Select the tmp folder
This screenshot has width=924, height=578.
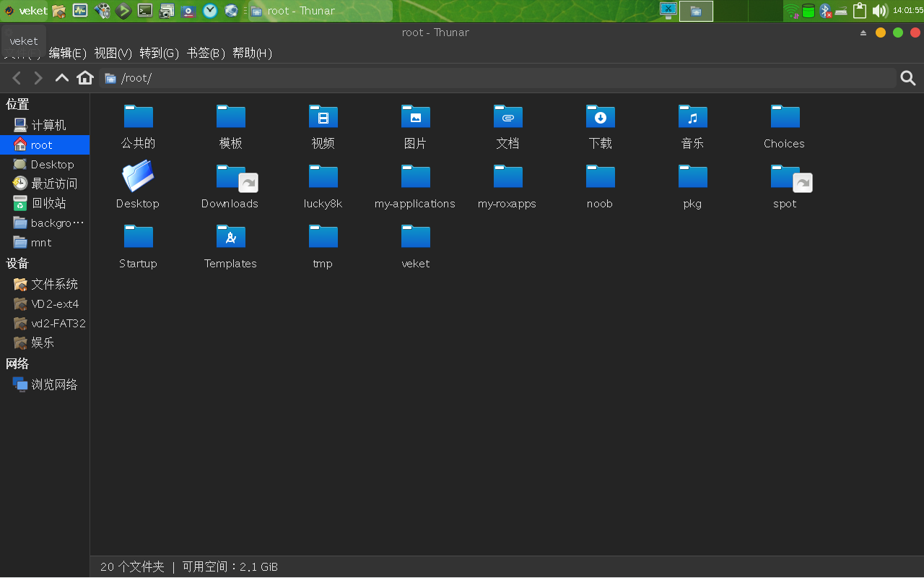point(323,246)
